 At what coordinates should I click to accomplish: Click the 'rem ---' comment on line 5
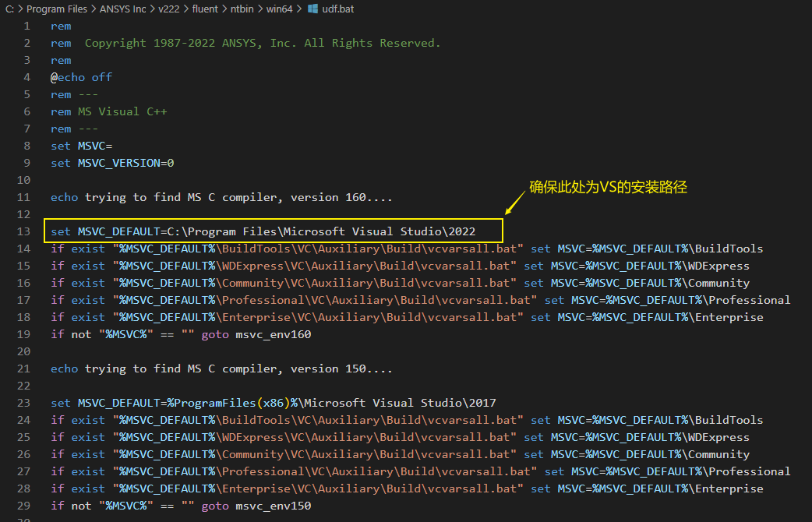coord(75,94)
